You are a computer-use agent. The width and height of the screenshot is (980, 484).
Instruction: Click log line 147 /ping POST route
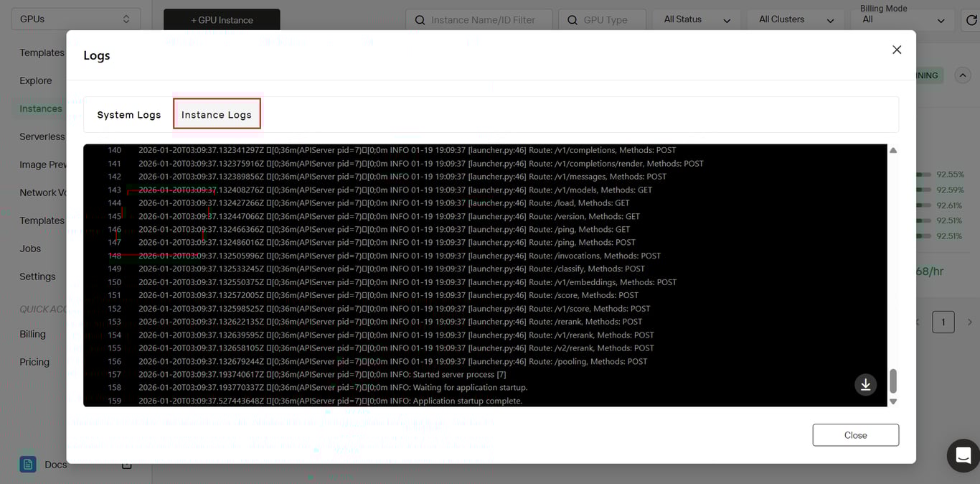pos(387,242)
